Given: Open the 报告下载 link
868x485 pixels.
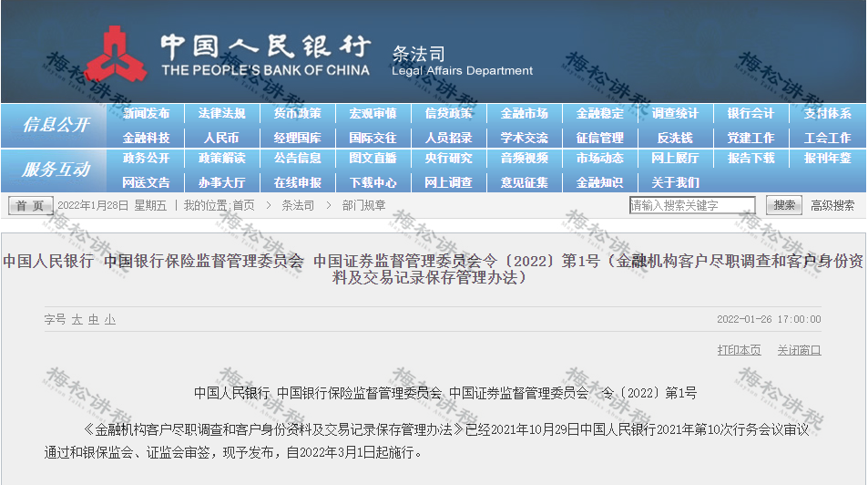Looking at the screenshot, I should coord(751,159).
